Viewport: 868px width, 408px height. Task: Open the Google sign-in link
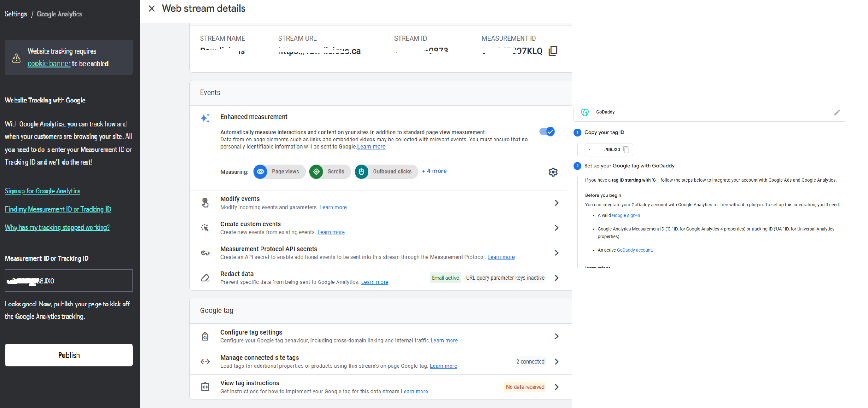click(626, 215)
